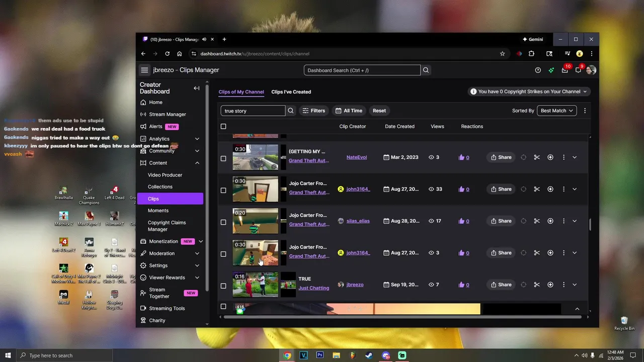Image resolution: width=644 pixels, height=362 pixels.
Task: Check the 33-views john3164_ clip checkbox
Action: click(223, 190)
